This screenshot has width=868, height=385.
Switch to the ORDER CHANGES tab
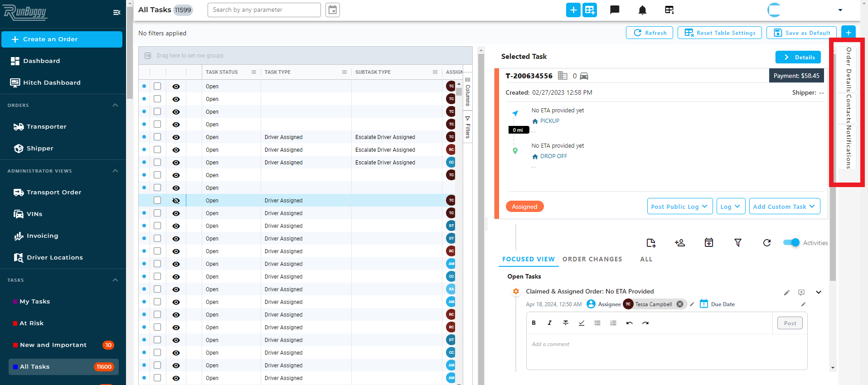(x=592, y=259)
